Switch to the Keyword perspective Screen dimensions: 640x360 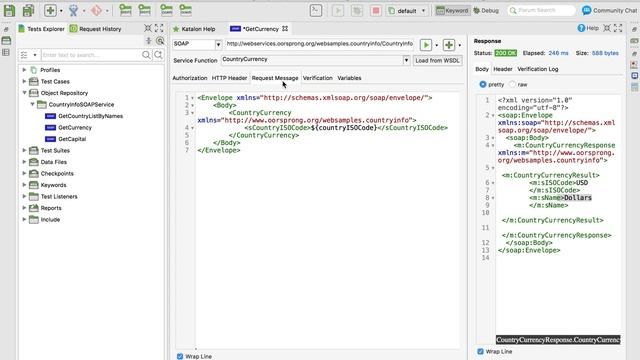tap(452, 11)
